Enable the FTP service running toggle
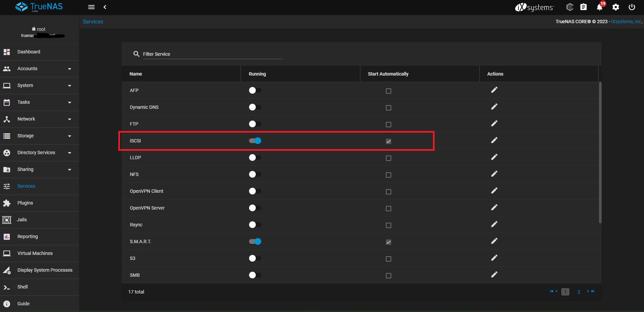 [254, 124]
